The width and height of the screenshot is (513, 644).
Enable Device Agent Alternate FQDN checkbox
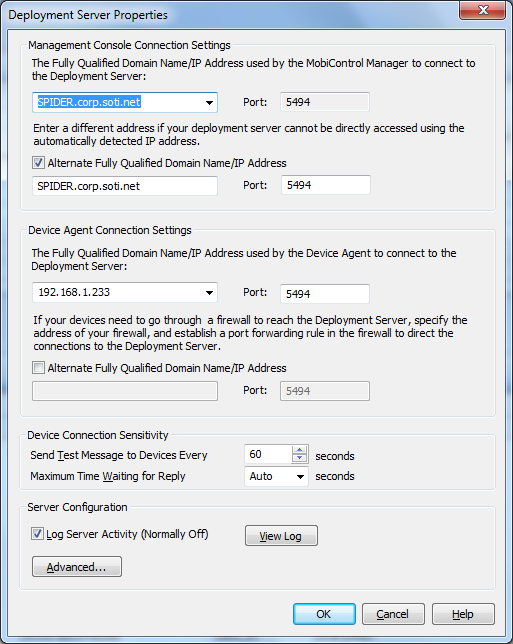pyautogui.click(x=38, y=368)
